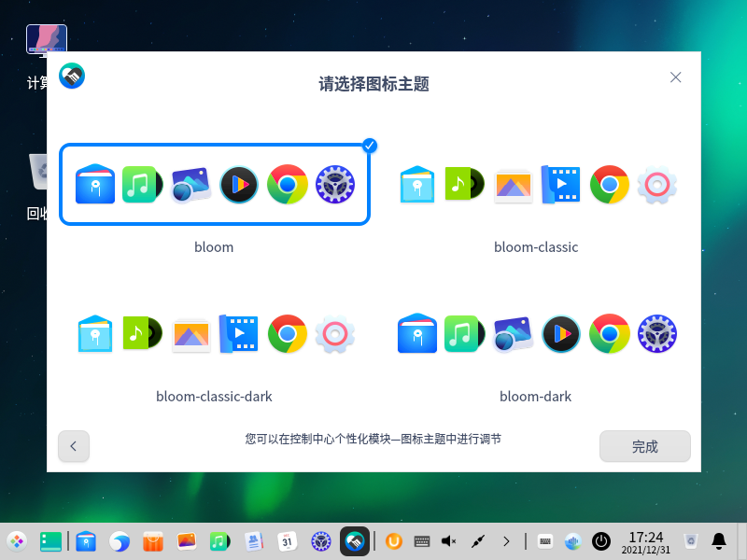Screen dimensions: 747x560
Task: Click the power button in taskbar
Action: 601,541
